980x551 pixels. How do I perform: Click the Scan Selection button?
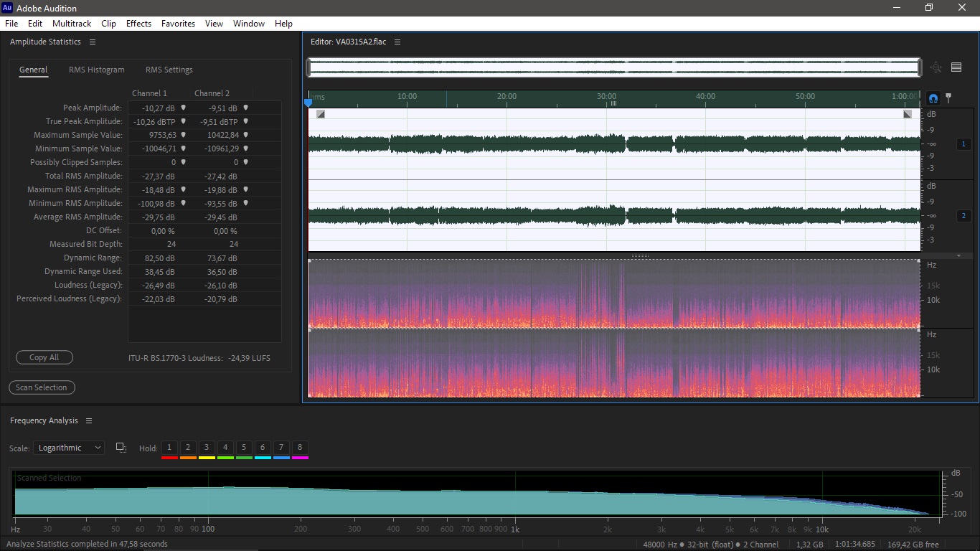42,387
